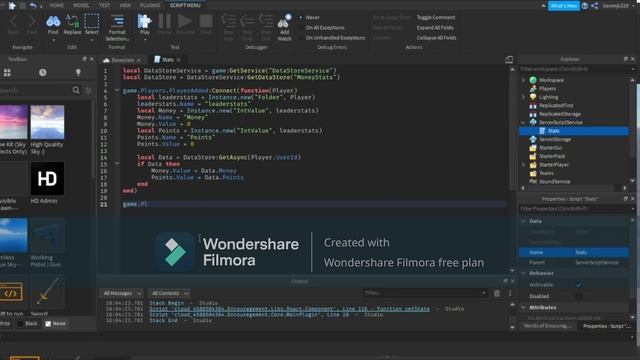Viewport: 640px width, 360px height.
Task: Open the cloud Encouragement script link in Output
Action: click(x=289, y=309)
